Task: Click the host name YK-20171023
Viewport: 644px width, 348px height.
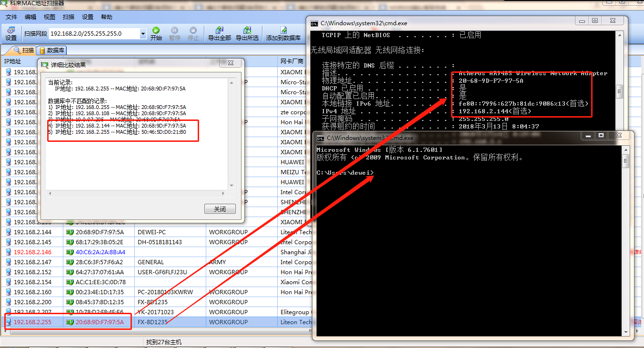Action: [156, 312]
